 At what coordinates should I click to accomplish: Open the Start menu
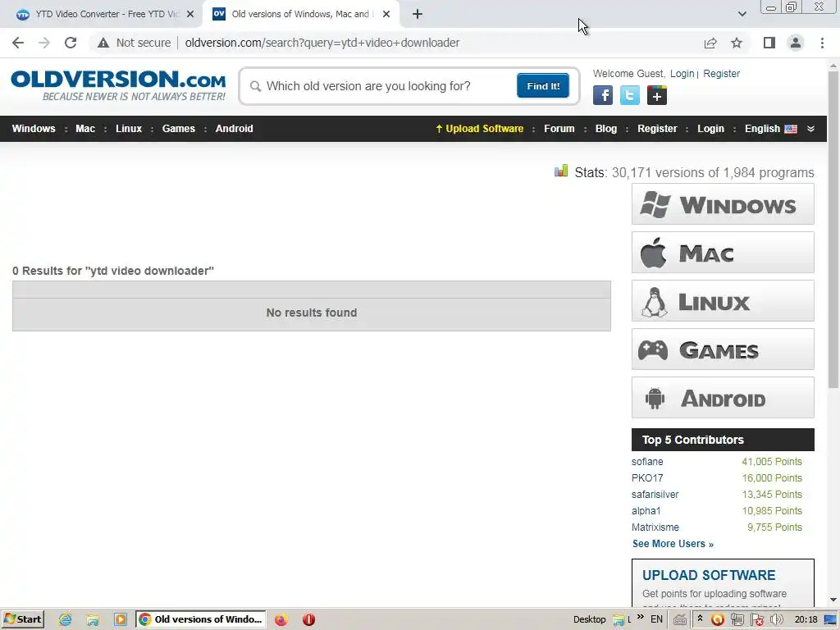23,619
